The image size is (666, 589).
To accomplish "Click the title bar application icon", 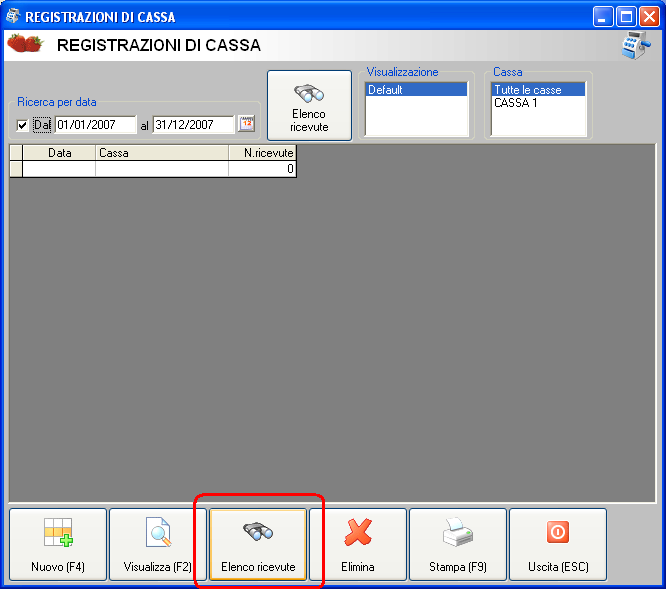I will (x=13, y=16).
